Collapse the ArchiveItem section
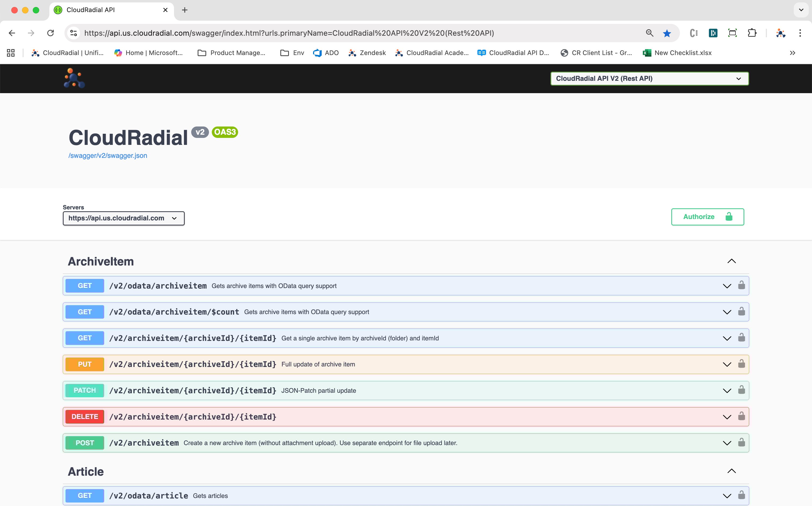 point(732,261)
